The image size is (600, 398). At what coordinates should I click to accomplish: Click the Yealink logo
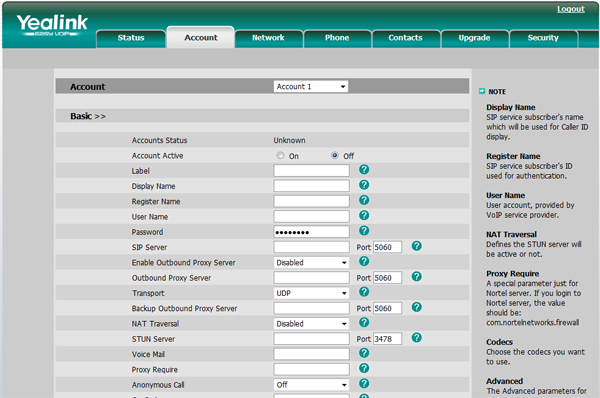pos(52,25)
